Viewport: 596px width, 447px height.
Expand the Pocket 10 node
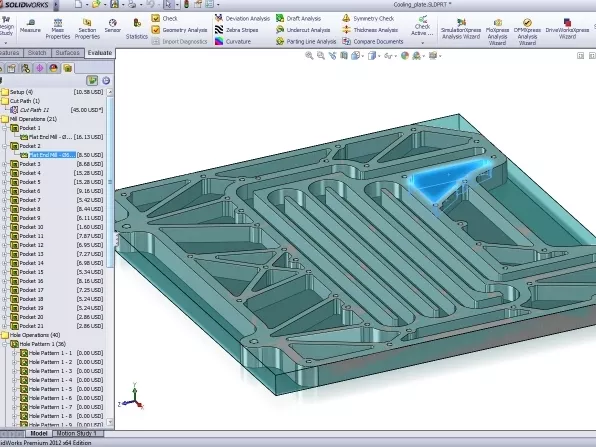click(x=5, y=227)
